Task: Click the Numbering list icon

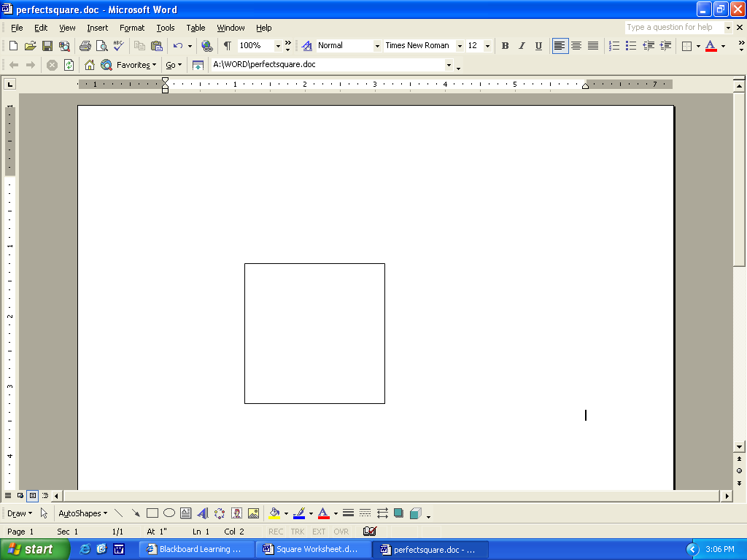Action: [x=614, y=46]
